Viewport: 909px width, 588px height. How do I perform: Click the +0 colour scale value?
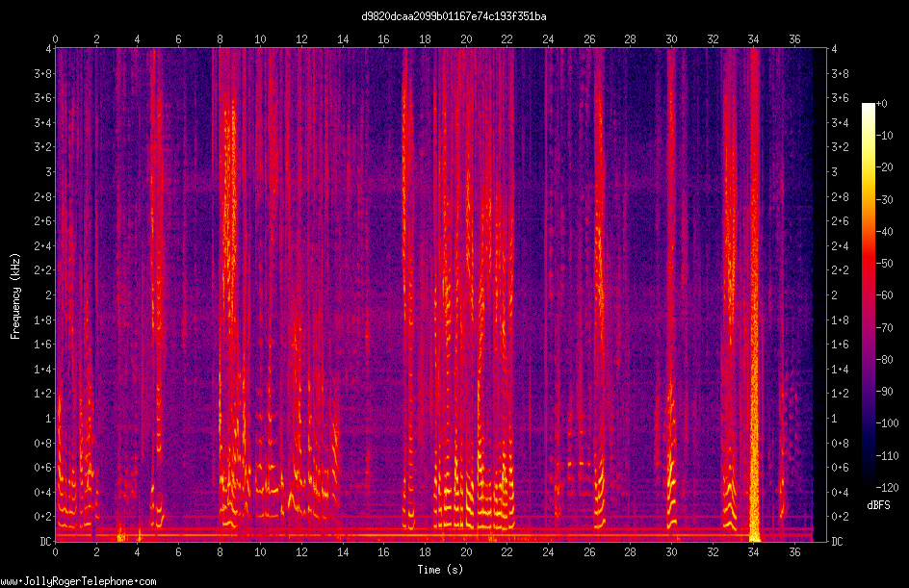(x=881, y=104)
